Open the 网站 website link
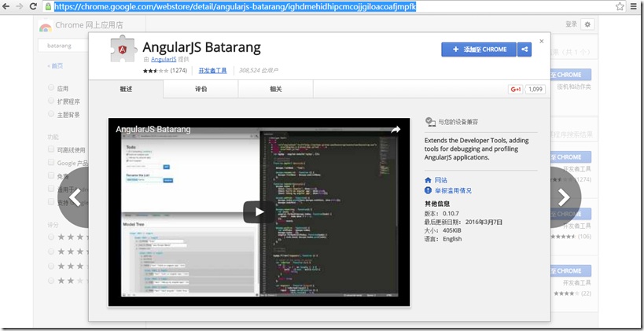This screenshot has height=331, width=644. pyautogui.click(x=440, y=180)
